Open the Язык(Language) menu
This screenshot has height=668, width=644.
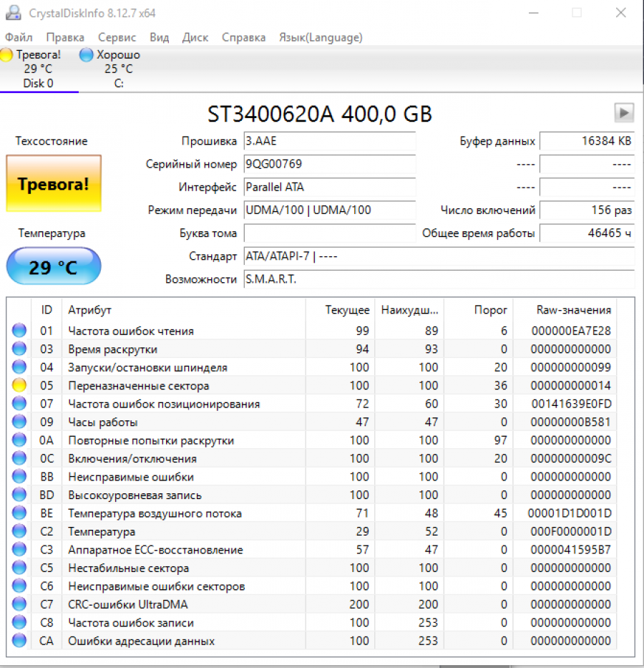pyautogui.click(x=321, y=37)
